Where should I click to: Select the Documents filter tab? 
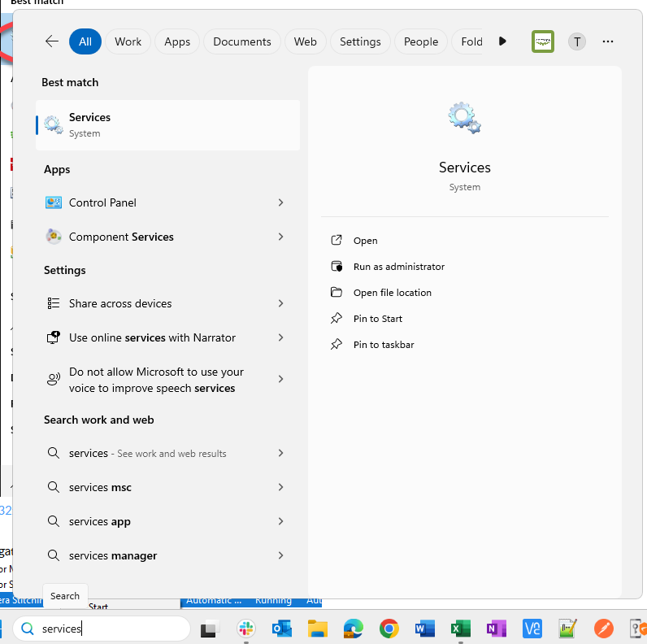[242, 41]
